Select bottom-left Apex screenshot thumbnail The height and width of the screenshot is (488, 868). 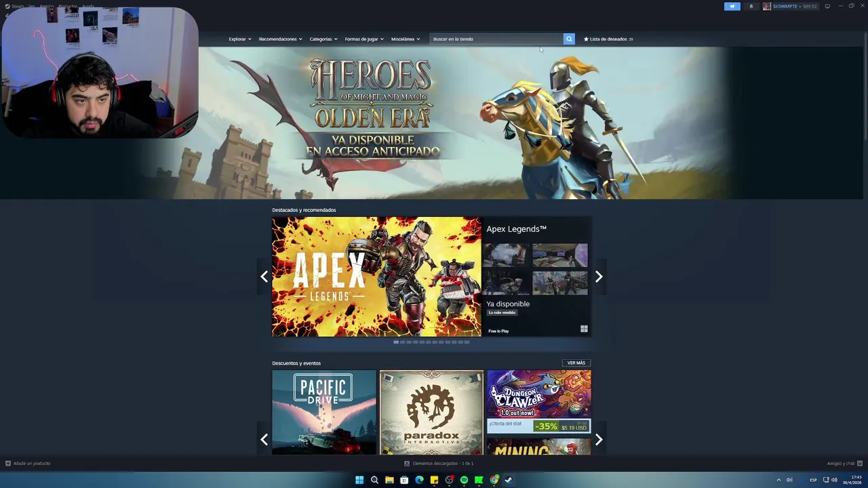[x=506, y=283]
